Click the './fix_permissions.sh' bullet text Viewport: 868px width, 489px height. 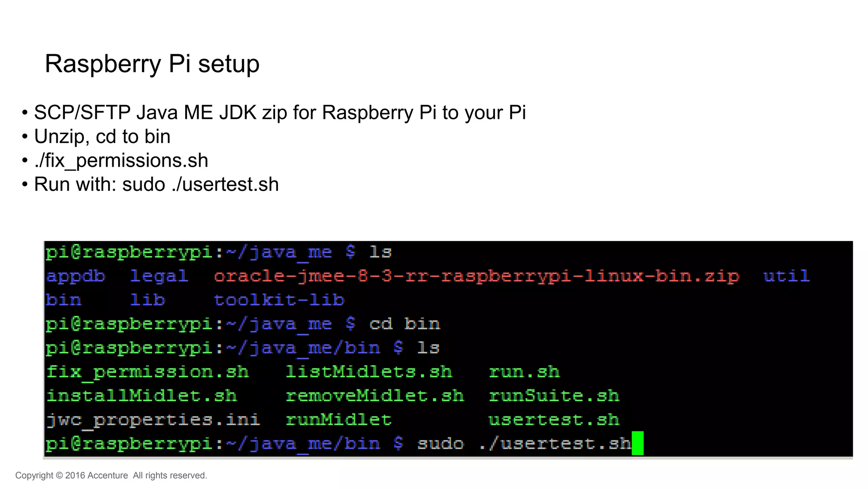click(121, 161)
